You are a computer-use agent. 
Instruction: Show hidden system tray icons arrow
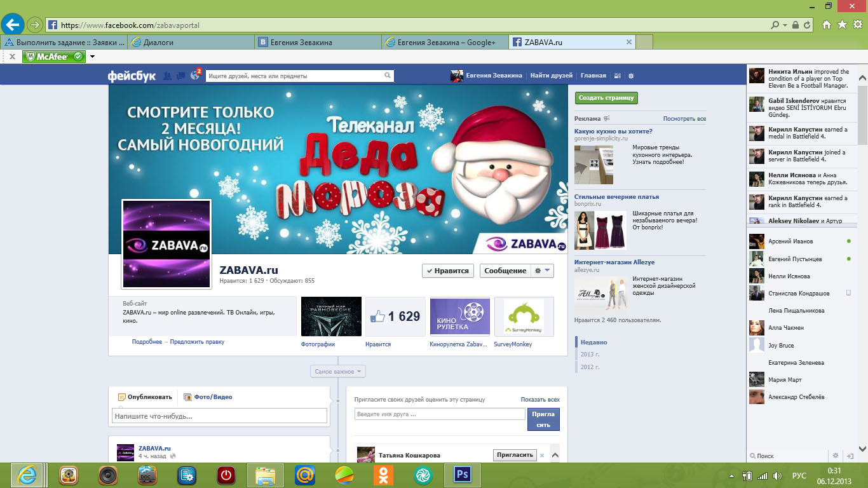(733, 475)
